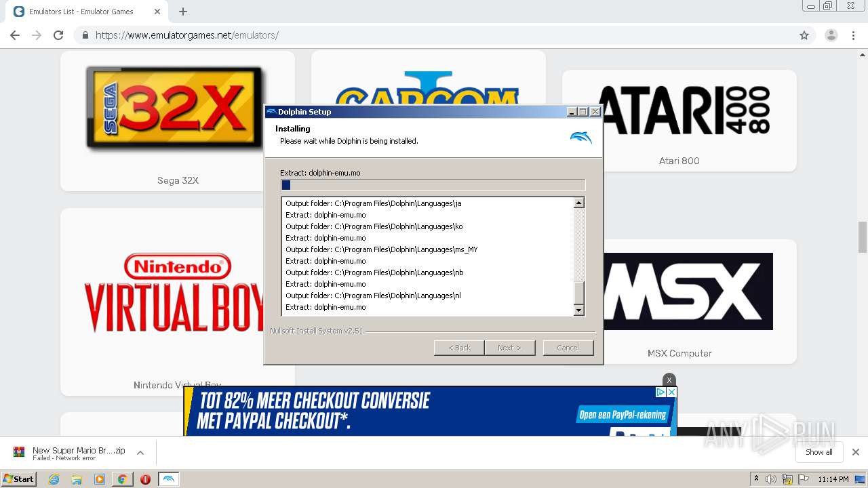Open the Windows Start menu

tap(19, 479)
